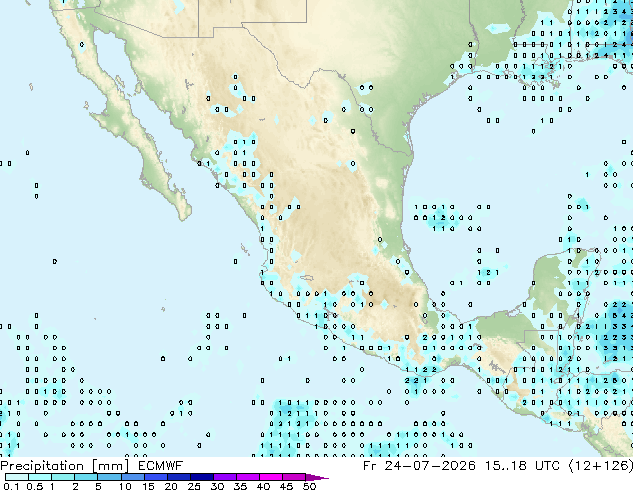Select the 40–45 mm magenta swatch
Viewport: 634px width, 490px height.
pyautogui.click(x=271, y=477)
